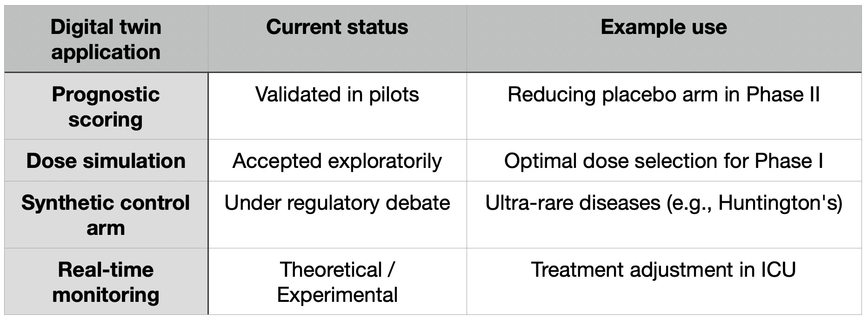Select the 'Real-time monitoring' row header

106,281
